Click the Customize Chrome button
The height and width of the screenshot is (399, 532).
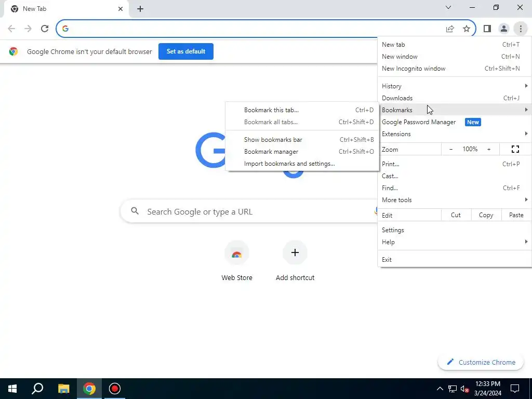[481, 362]
